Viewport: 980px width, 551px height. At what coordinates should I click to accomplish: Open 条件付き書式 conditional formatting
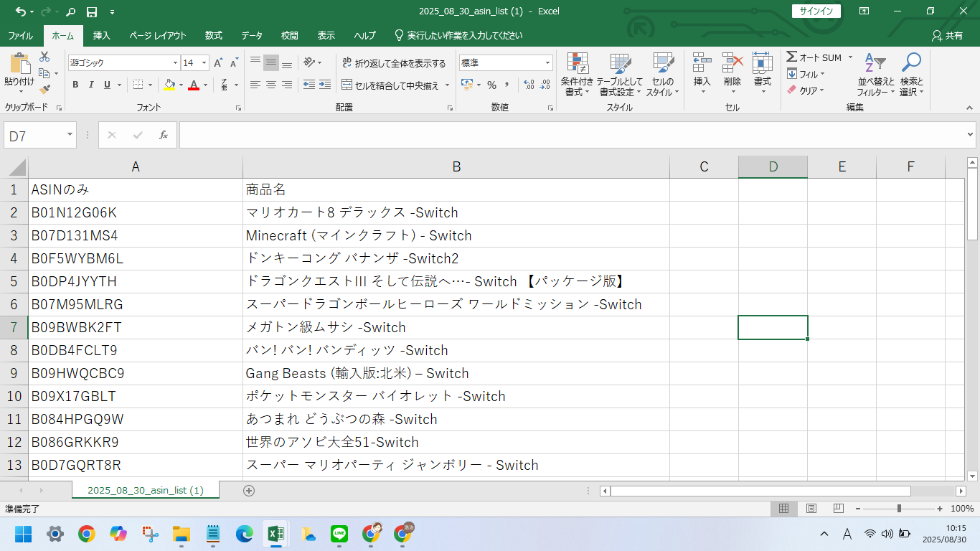click(x=578, y=75)
